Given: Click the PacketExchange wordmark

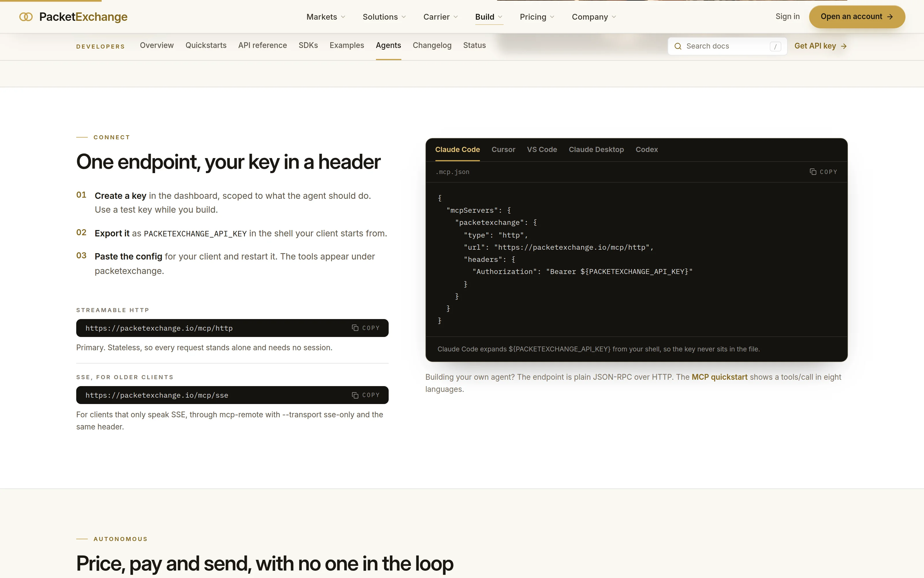Looking at the screenshot, I should click(x=83, y=17).
